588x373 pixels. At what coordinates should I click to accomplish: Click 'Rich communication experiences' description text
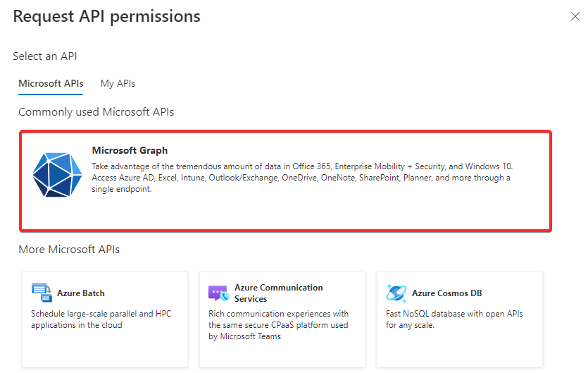(x=279, y=325)
